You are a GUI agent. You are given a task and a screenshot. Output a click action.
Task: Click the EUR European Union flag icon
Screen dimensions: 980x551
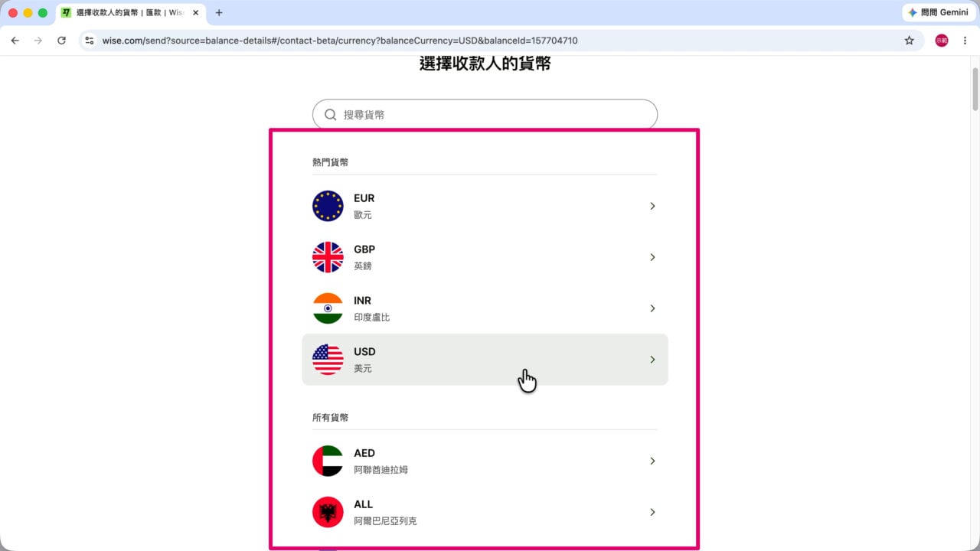coord(328,206)
